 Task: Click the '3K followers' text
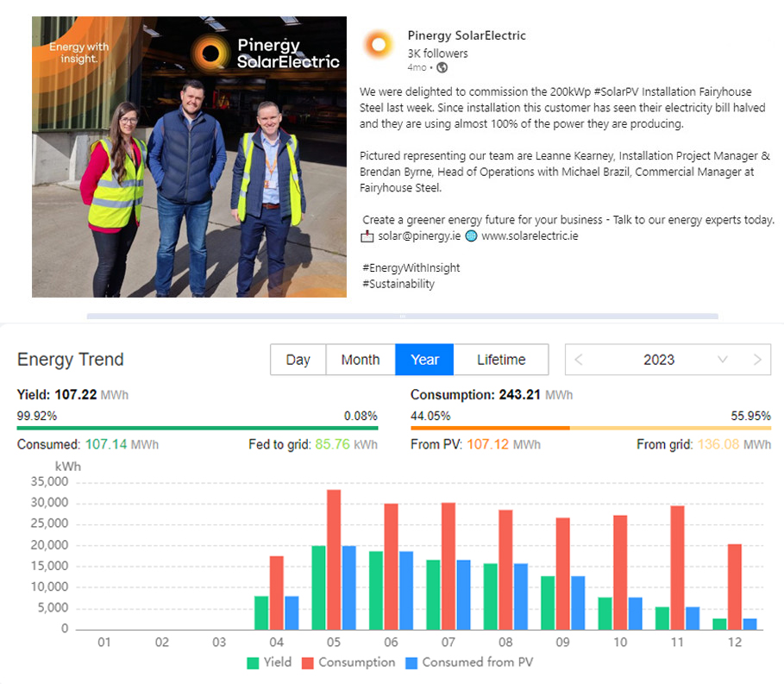437,53
